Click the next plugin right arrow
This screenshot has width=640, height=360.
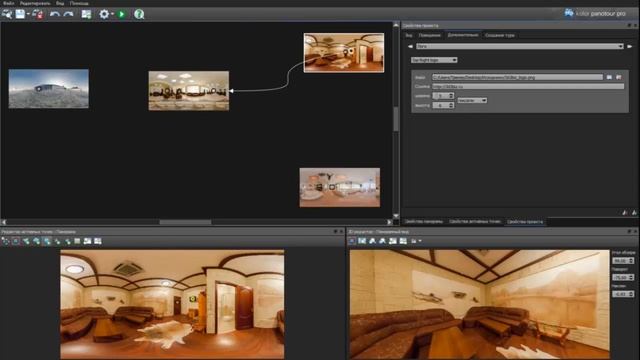point(629,47)
